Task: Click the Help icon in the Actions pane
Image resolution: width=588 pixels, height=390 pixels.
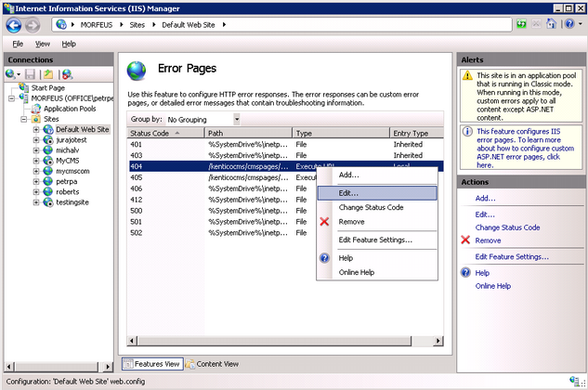Action: click(x=465, y=272)
